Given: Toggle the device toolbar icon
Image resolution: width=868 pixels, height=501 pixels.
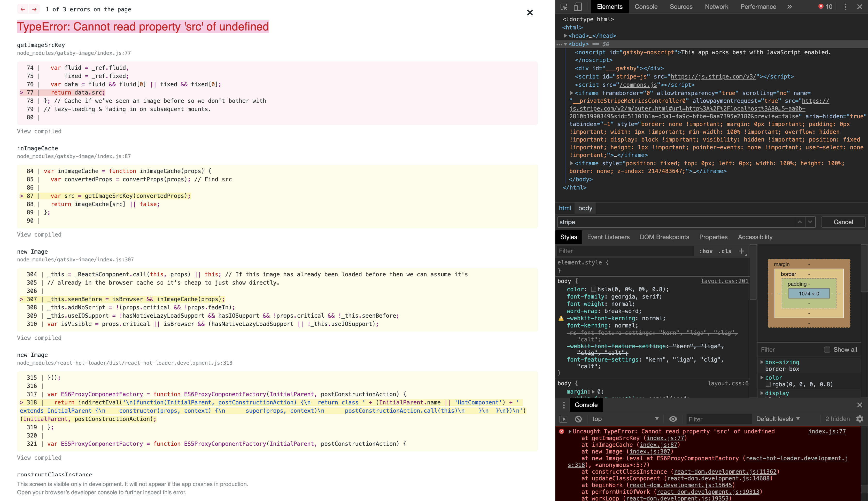Looking at the screenshot, I should point(578,7).
